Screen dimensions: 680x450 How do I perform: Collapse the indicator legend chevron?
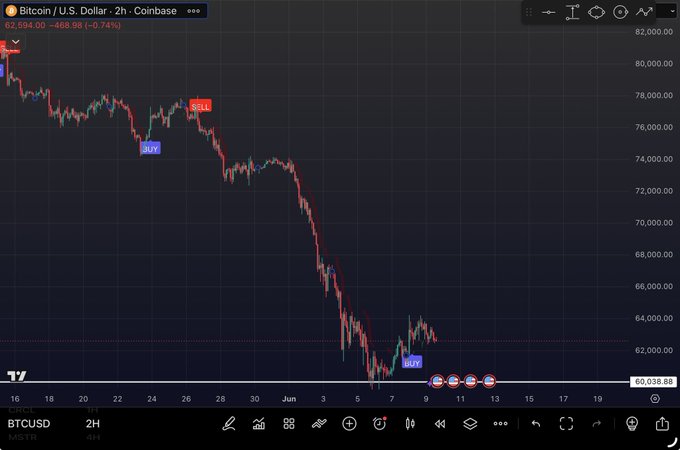(16, 42)
